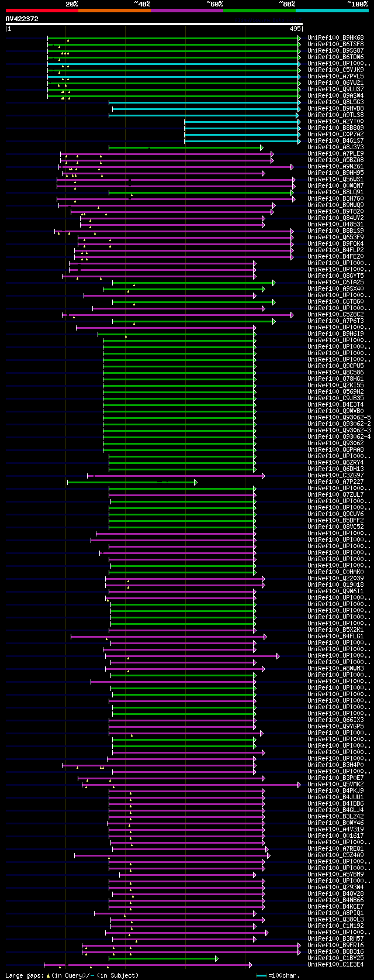Click the UniRef100_Q01617 label
374x980 pixels.
click(335, 836)
